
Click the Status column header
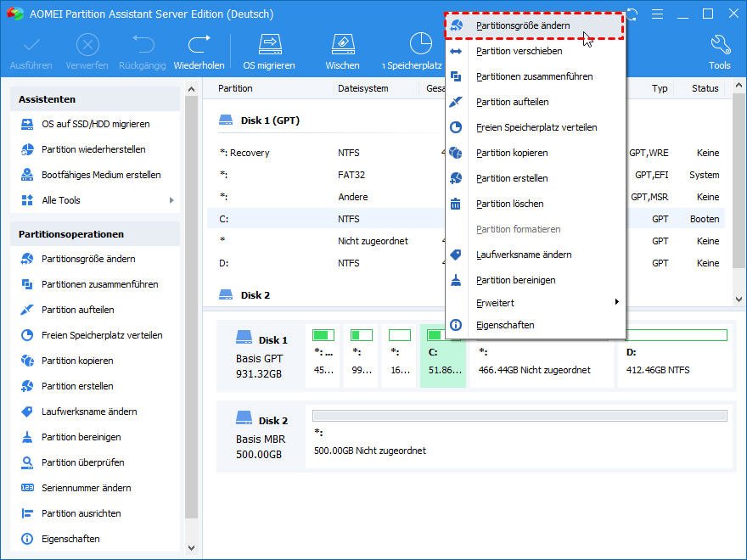pyautogui.click(x=705, y=88)
